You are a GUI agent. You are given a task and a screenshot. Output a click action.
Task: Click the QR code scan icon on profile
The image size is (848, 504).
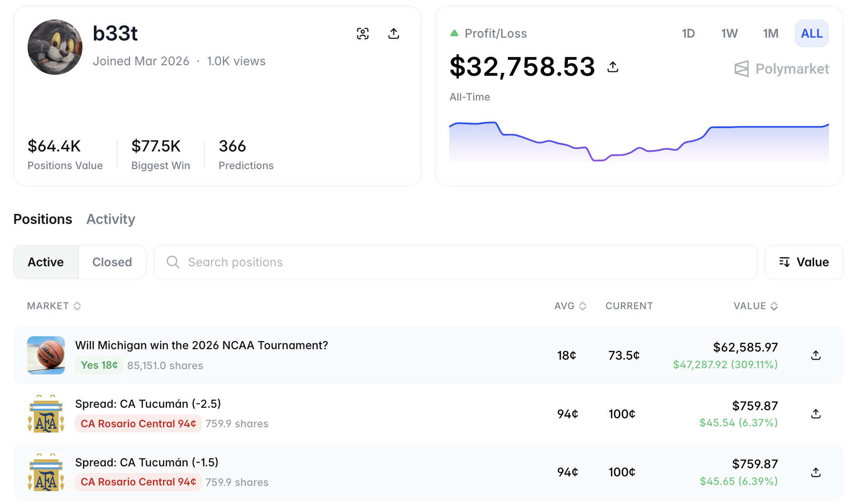pos(363,33)
